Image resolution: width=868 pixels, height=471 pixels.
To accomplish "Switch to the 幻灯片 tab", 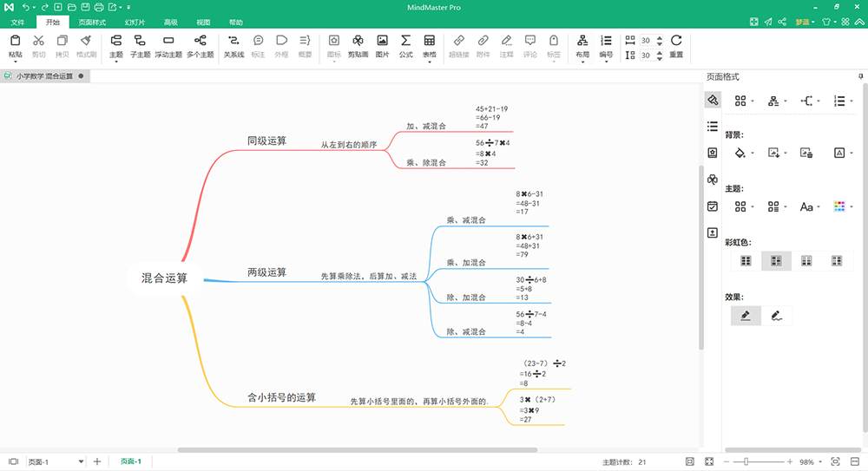I will point(135,23).
